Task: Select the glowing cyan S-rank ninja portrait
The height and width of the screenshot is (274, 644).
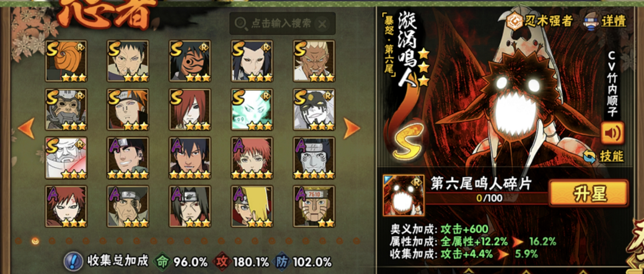Action: click(x=252, y=109)
